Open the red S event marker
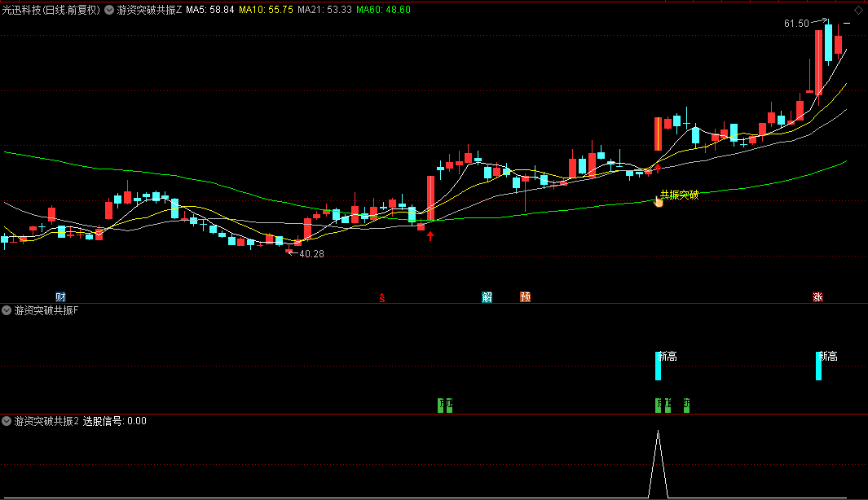Image resolution: width=868 pixels, height=500 pixels. tap(382, 298)
